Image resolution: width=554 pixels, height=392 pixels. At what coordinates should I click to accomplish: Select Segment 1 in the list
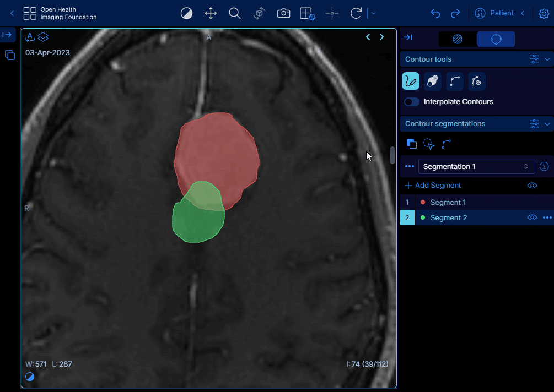click(x=448, y=202)
